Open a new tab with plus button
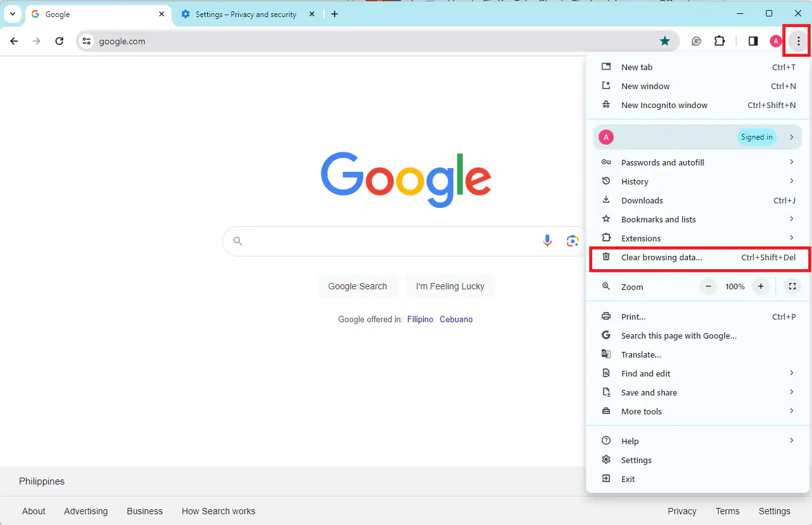The height and width of the screenshot is (525, 812). [335, 14]
